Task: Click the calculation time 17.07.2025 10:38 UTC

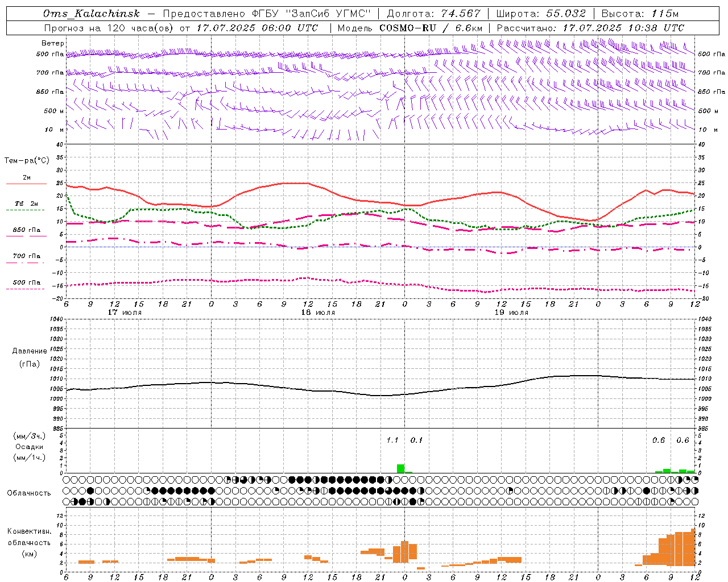Action: (623, 28)
